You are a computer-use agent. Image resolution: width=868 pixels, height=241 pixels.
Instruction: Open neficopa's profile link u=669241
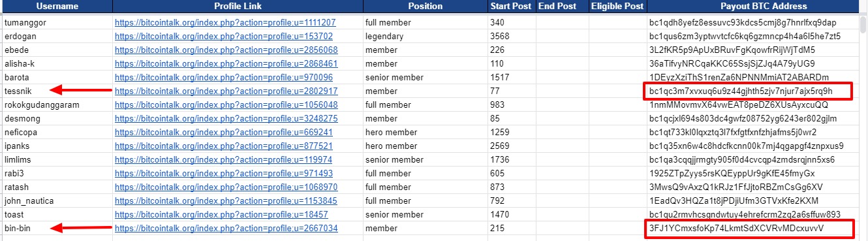223,133
